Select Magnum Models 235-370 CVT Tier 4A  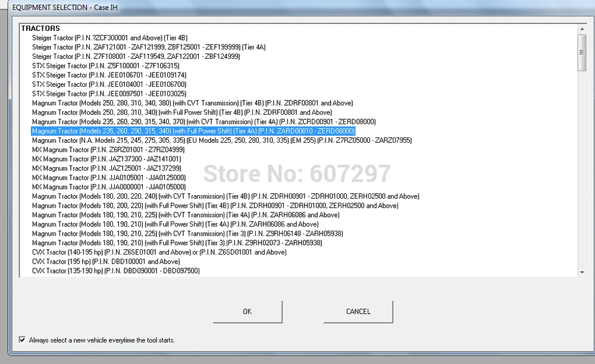pyautogui.click(x=203, y=122)
